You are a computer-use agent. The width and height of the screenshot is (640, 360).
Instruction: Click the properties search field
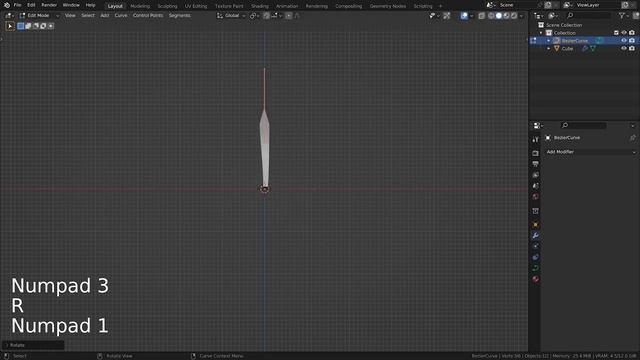tap(584, 125)
